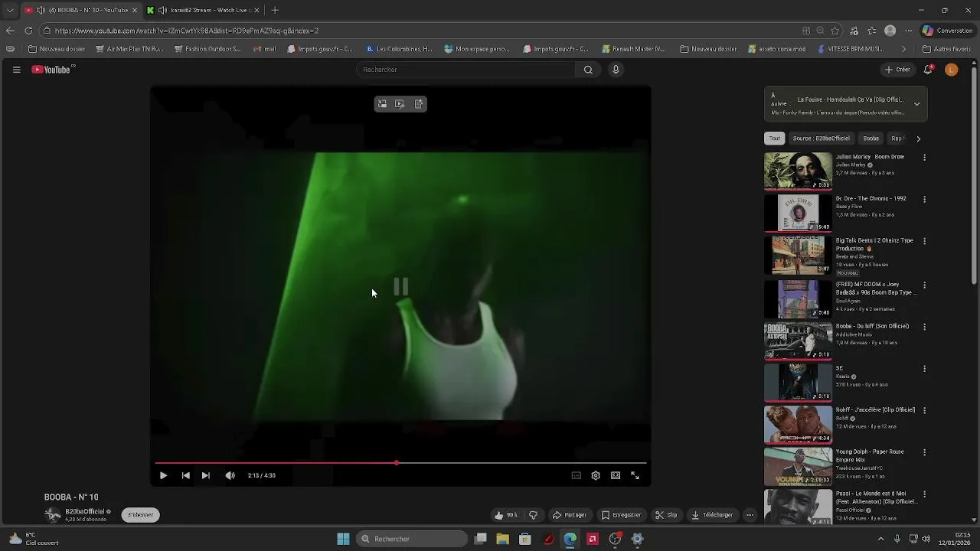Focus the YouTube Rechercher search field
This screenshot has height=551, width=980.
[465, 70]
